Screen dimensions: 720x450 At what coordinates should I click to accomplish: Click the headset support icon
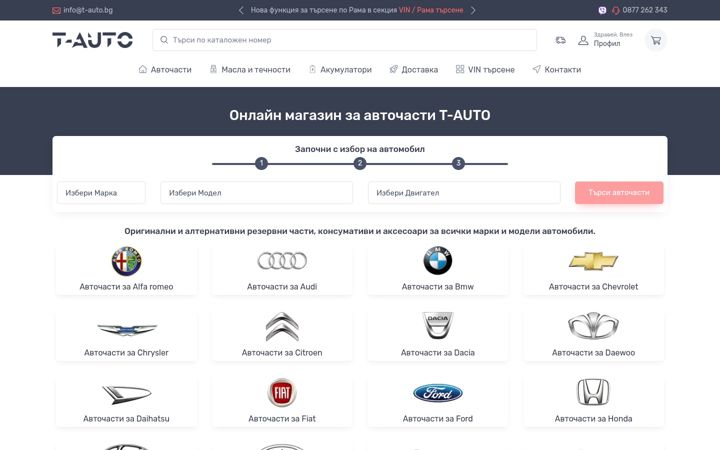[x=615, y=10]
